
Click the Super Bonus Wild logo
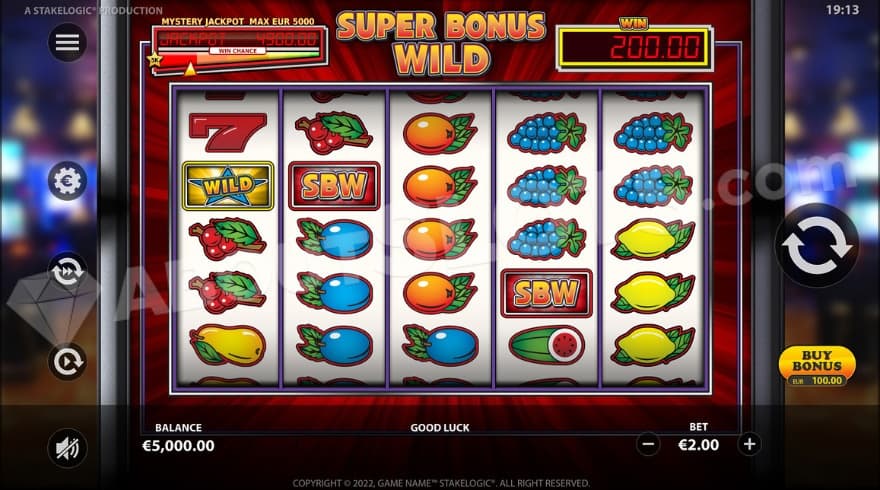pyautogui.click(x=441, y=43)
